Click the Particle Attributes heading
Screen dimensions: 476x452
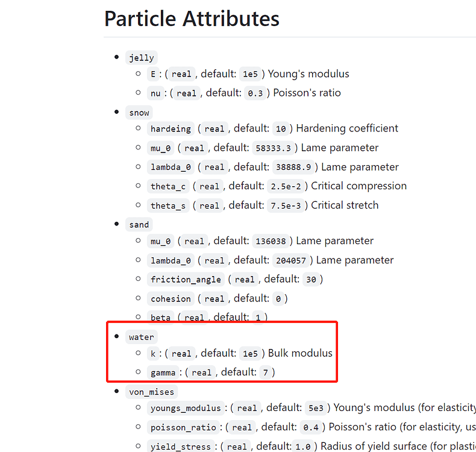(x=192, y=19)
